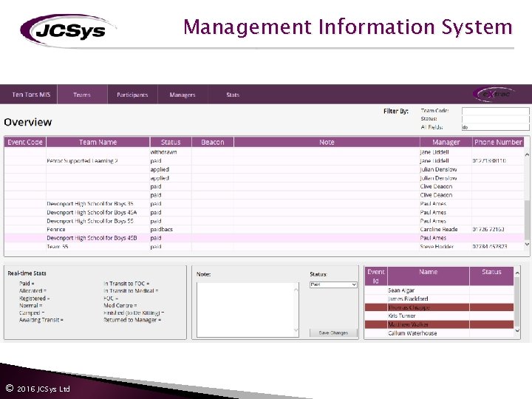Click teams table scrollbar thumb
532x399 pixels.
(527, 220)
